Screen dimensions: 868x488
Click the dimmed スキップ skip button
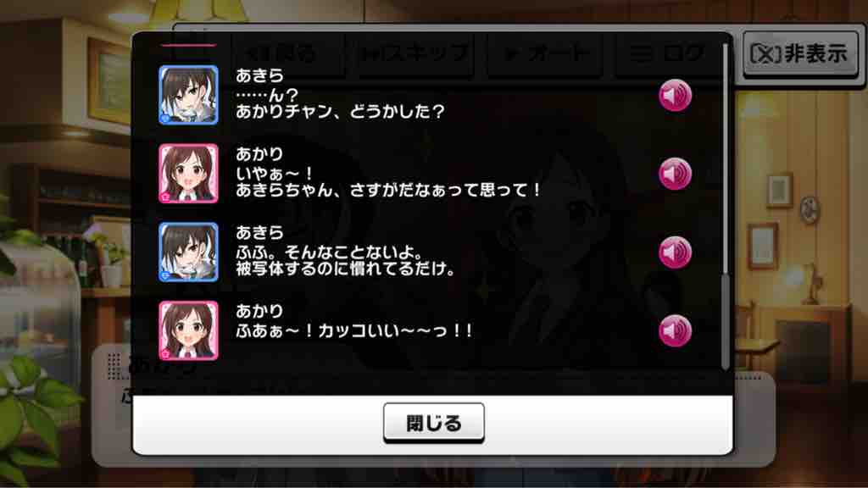[x=414, y=53]
